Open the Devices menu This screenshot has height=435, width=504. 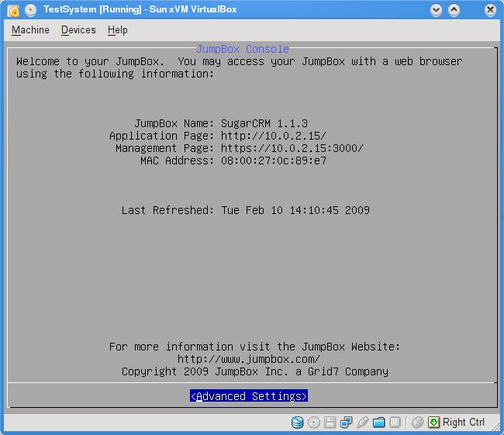tap(78, 30)
